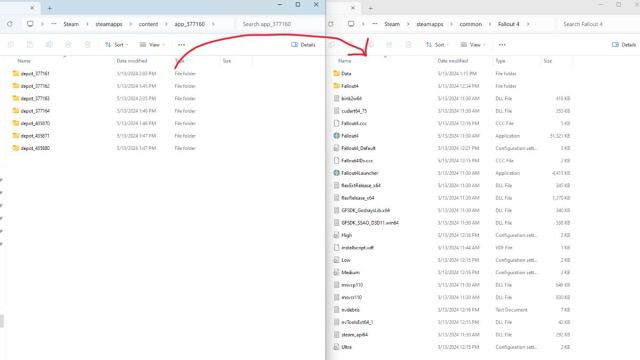The height and width of the screenshot is (360, 640).
Task: Sort by Date modified in app_377160 window
Action: (132, 61)
